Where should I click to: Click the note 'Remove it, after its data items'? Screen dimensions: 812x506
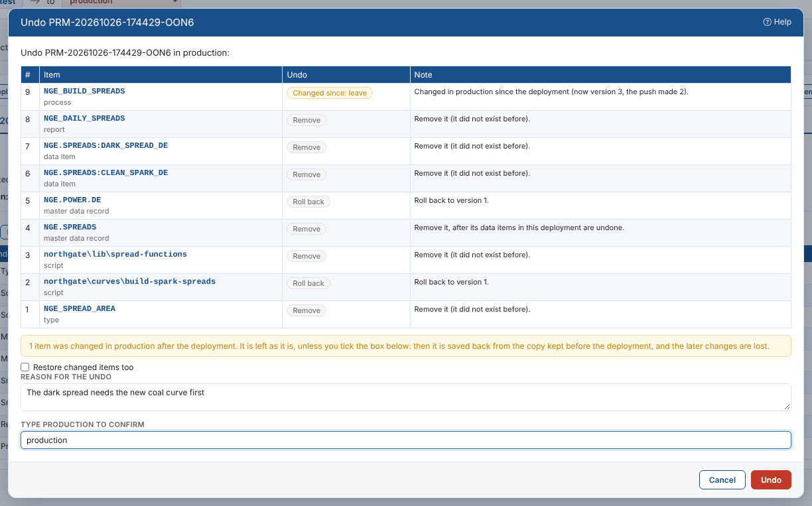(519, 227)
